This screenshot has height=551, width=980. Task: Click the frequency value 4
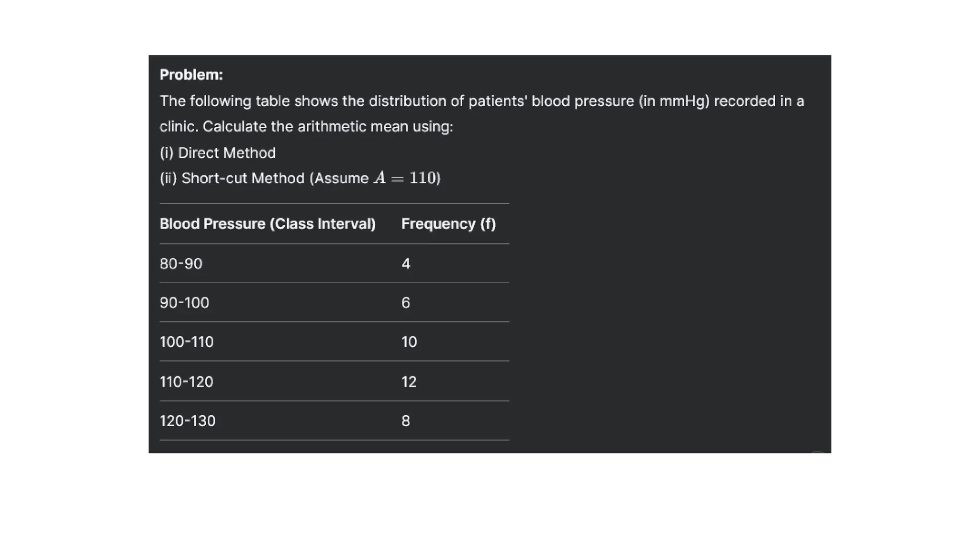[406, 264]
